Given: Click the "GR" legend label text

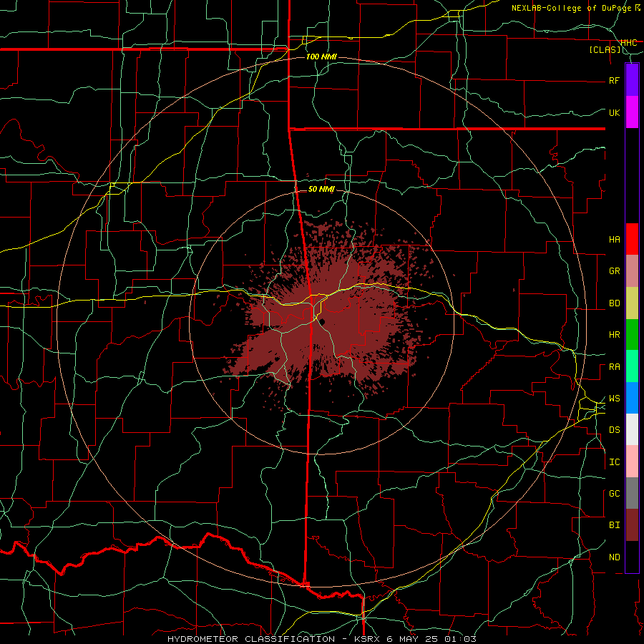Looking at the screenshot, I should coord(615,271).
